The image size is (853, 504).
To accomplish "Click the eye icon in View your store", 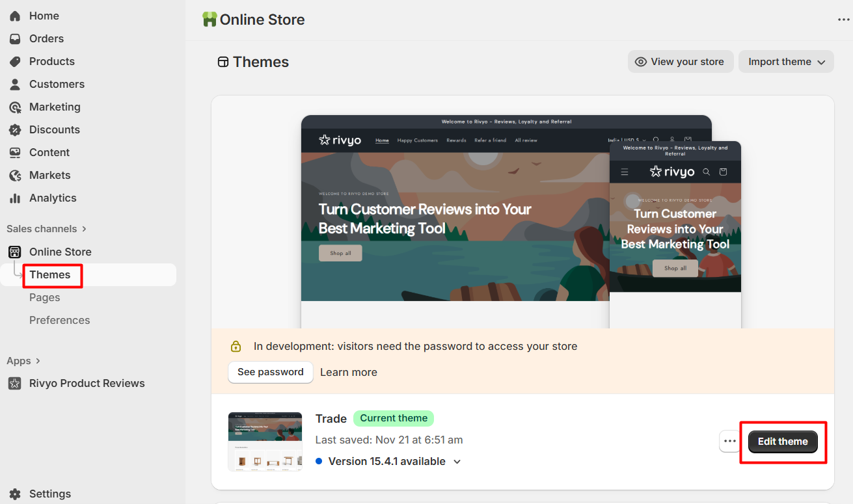I will coord(641,62).
